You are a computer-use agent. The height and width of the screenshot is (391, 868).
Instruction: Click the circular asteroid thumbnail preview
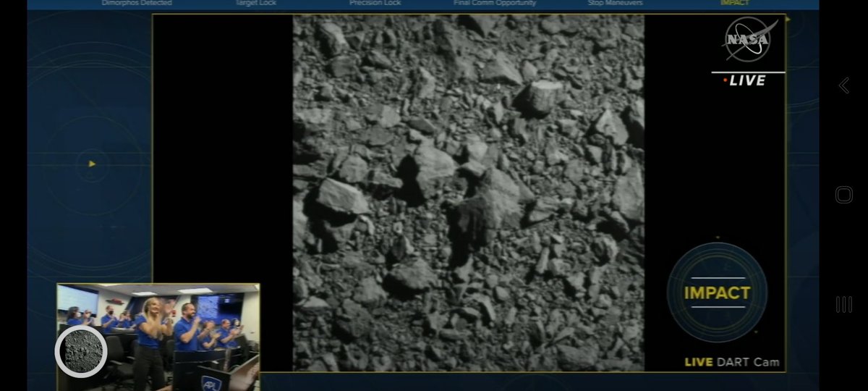(x=81, y=352)
